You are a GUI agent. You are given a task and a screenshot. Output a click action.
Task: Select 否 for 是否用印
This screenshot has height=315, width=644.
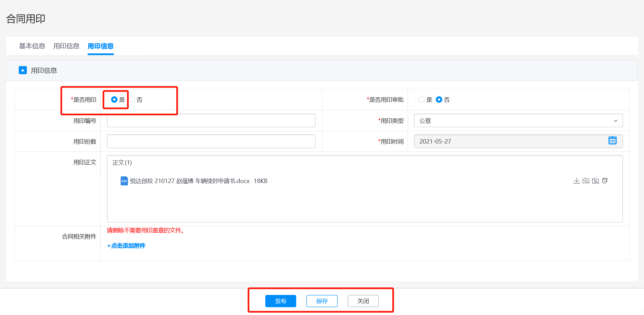coord(132,100)
